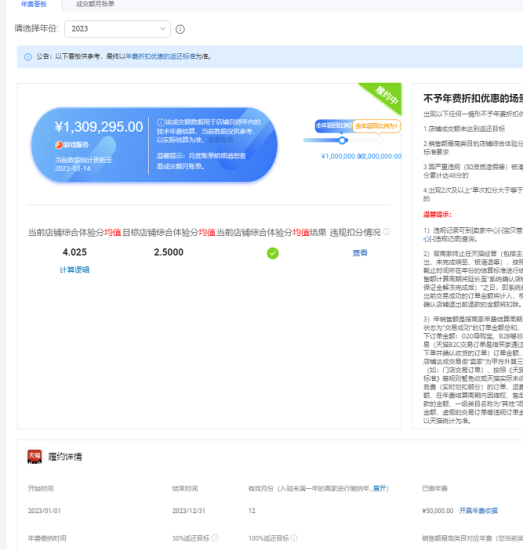Viewport: 523px width, 550px height.
Task: Click the green 履约中 corner ribbon
Action: [x=386, y=95]
